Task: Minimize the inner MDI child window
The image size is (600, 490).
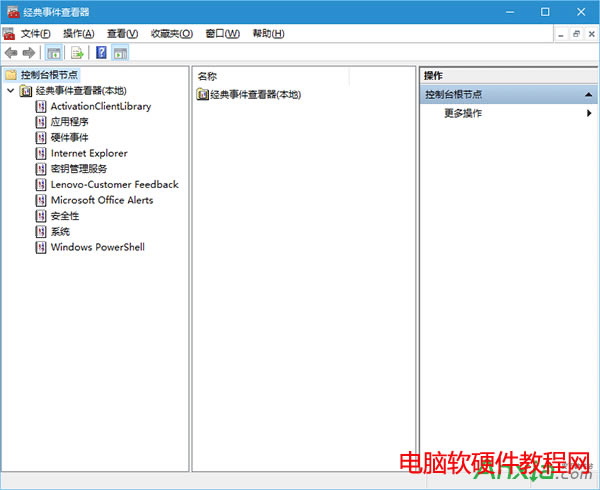Action: pyautogui.click(x=561, y=34)
